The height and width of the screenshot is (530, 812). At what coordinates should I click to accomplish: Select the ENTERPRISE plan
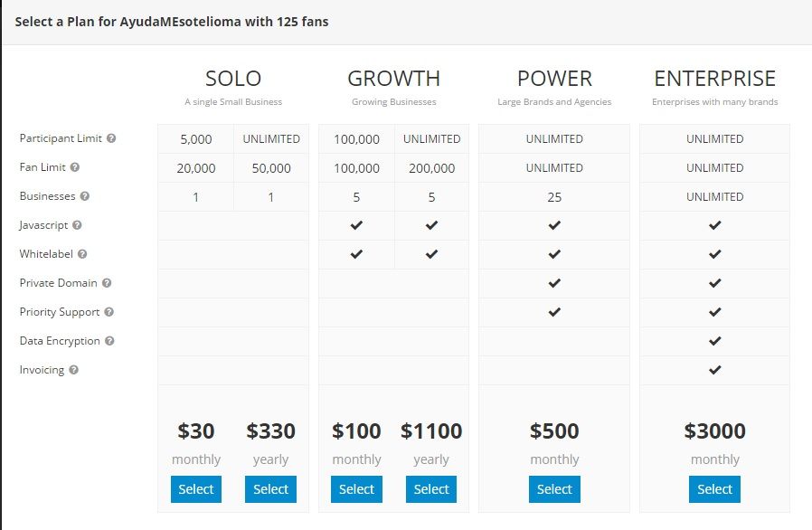[714, 488]
